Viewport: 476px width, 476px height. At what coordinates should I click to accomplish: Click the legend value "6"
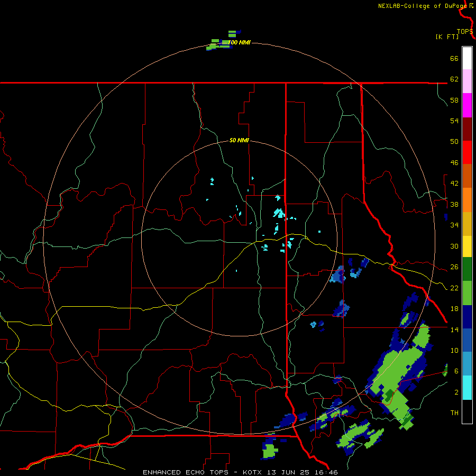click(x=456, y=371)
